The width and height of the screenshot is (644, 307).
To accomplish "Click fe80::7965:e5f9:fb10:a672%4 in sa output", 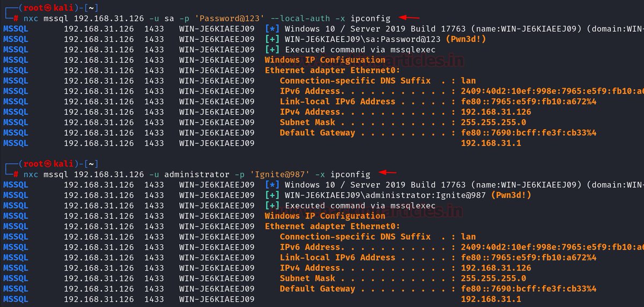I will (529, 101).
